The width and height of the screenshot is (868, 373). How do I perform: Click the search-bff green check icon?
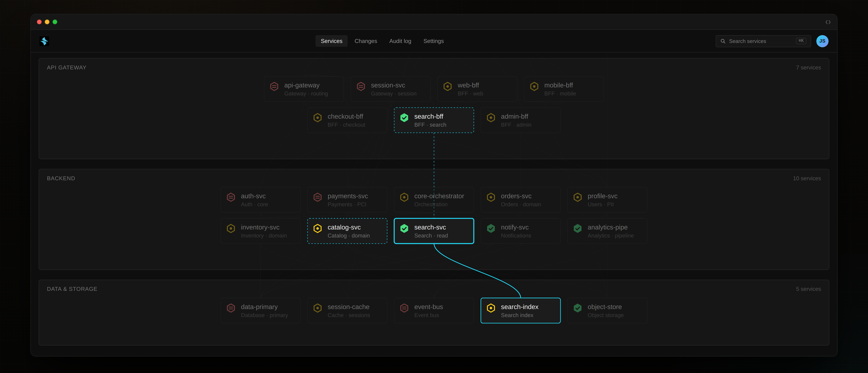point(404,118)
